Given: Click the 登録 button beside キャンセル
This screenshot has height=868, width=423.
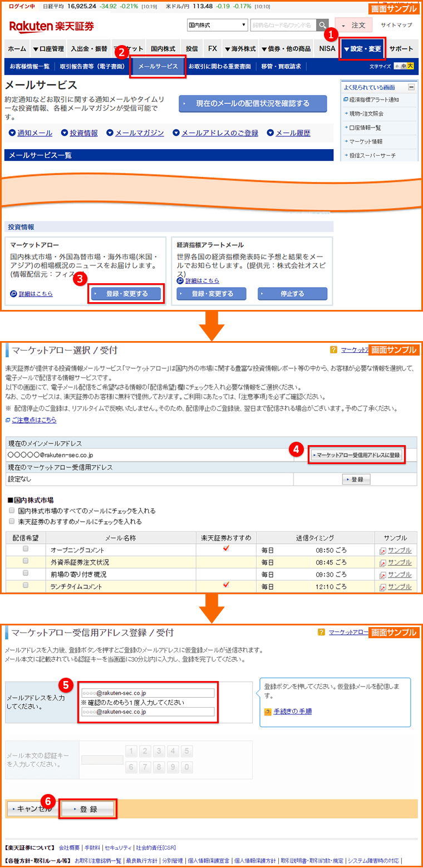Looking at the screenshot, I should 88,808.
